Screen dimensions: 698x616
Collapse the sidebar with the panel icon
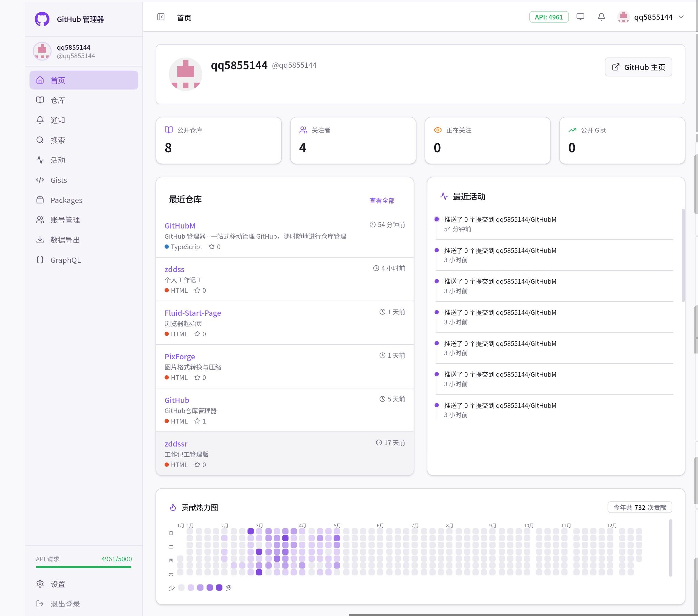tap(161, 17)
